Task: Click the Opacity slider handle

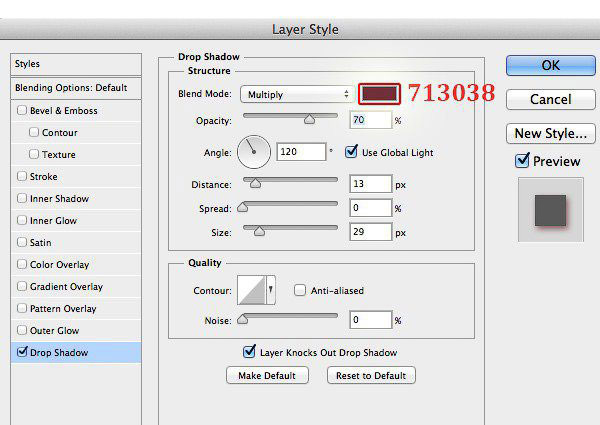Action: coord(309,119)
